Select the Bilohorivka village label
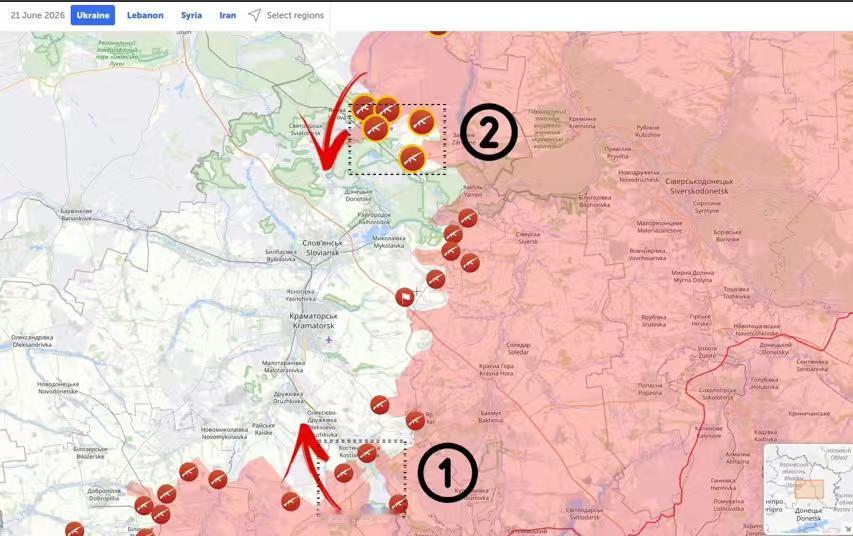Viewport: 853px width, 536px height. tap(595, 201)
